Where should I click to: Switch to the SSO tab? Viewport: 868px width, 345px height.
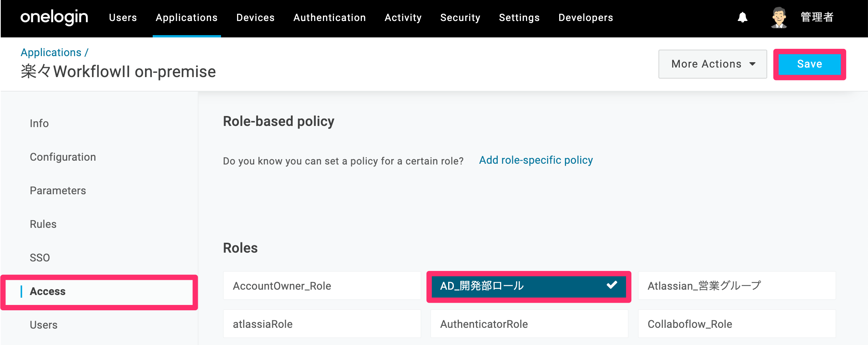[x=40, y=258]
